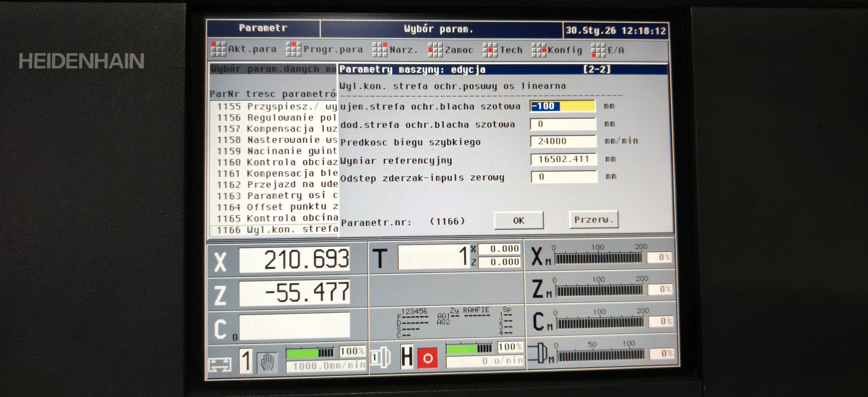Click the tool number T display

click(434, 257)
